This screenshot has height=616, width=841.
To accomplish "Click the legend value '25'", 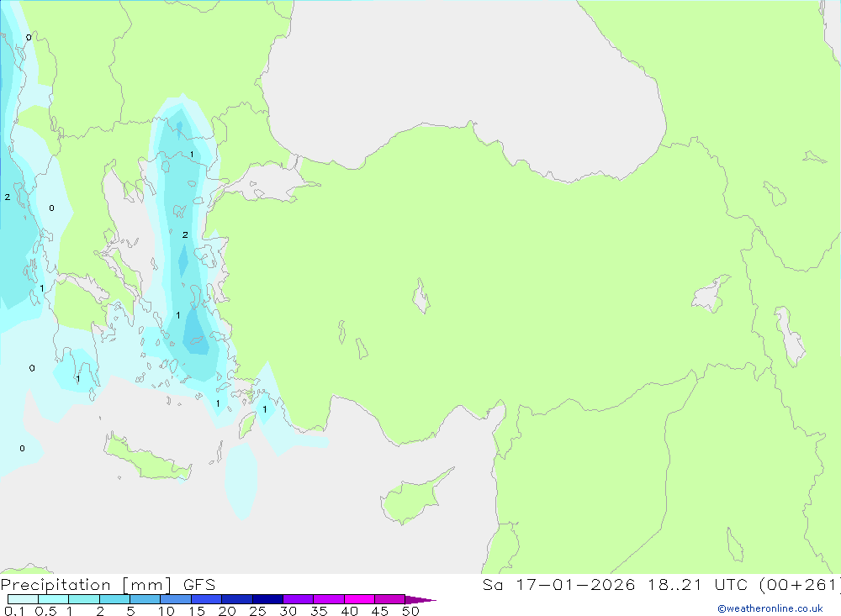I will [x=257, y=611].
